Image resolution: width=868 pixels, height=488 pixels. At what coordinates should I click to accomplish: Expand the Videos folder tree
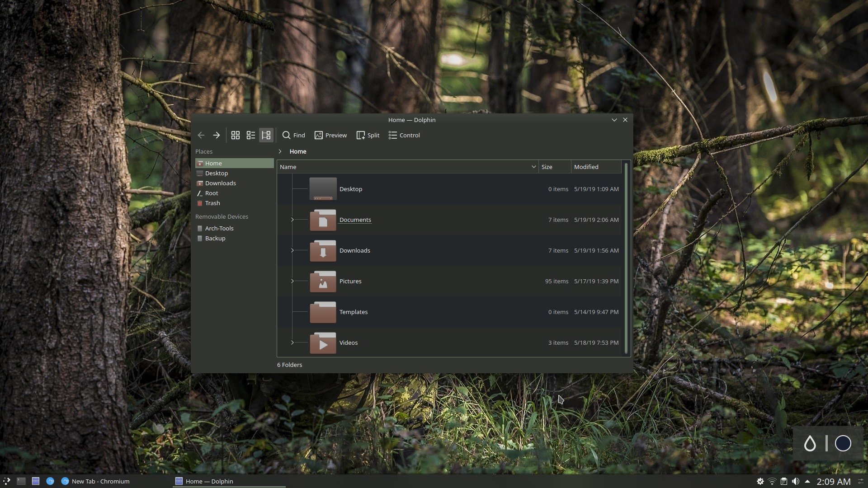[x=292, y=343]
